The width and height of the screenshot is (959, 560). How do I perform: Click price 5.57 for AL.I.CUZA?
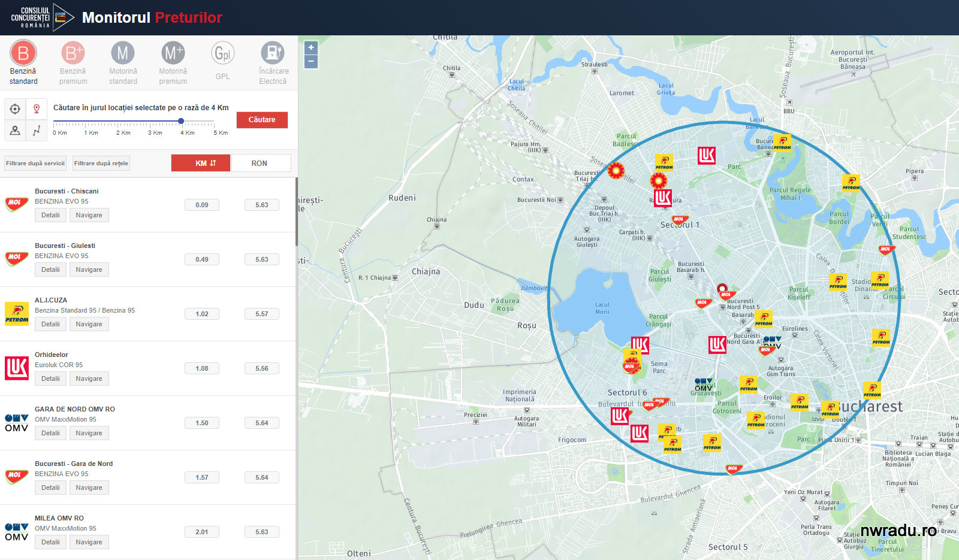pos(262,314)
